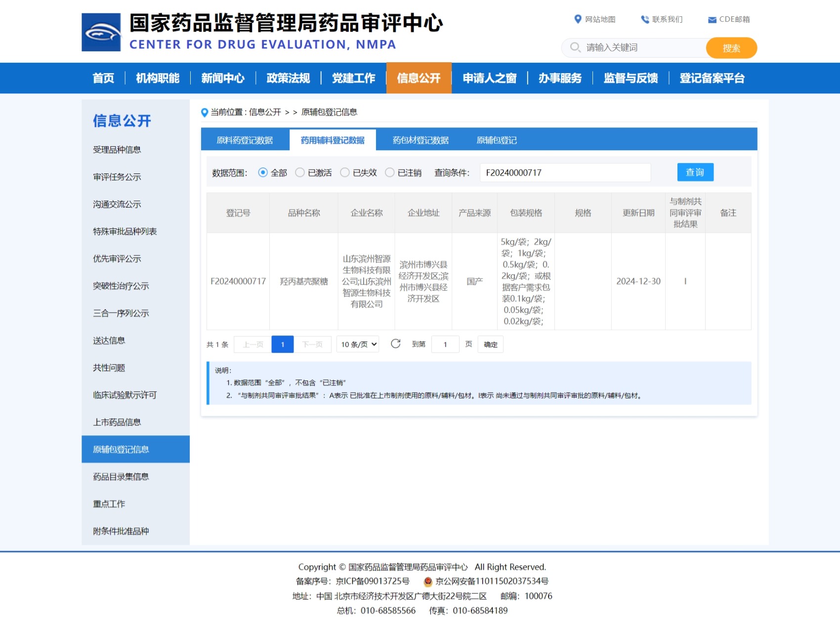
Task: Switch to the 原料药登记数据 tab
Action: tap(245, 140)
